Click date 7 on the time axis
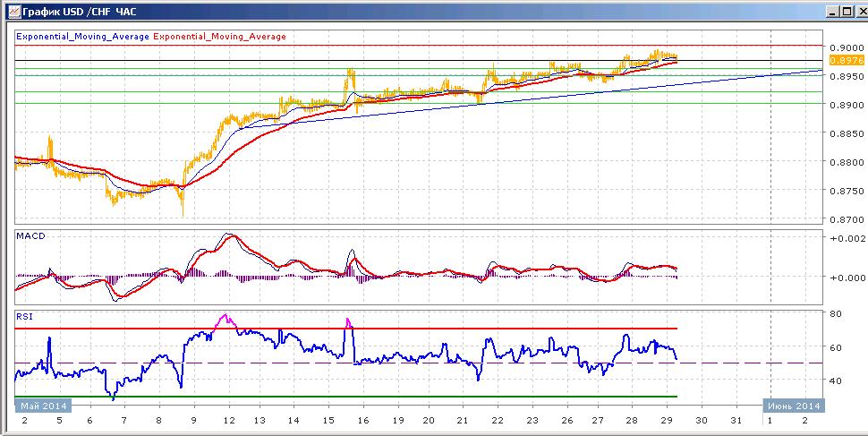 124,421
